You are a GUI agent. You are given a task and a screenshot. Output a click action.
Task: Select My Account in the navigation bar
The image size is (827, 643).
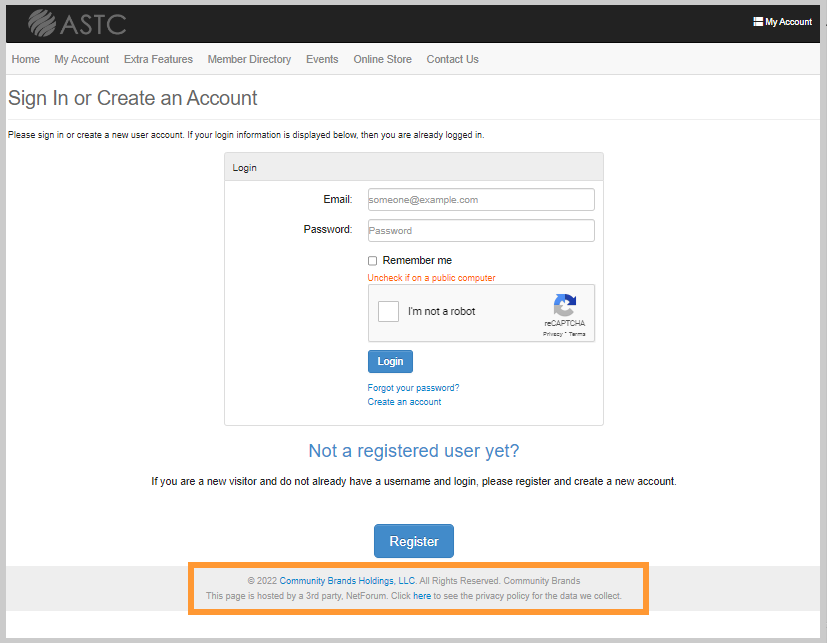pos(81,59)
